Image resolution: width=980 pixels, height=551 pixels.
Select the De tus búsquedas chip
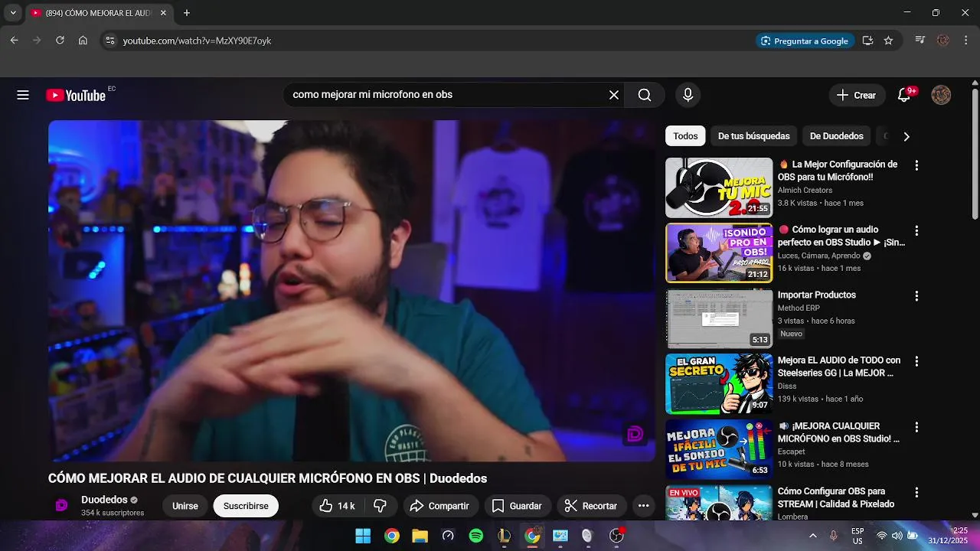coord(753,136)
